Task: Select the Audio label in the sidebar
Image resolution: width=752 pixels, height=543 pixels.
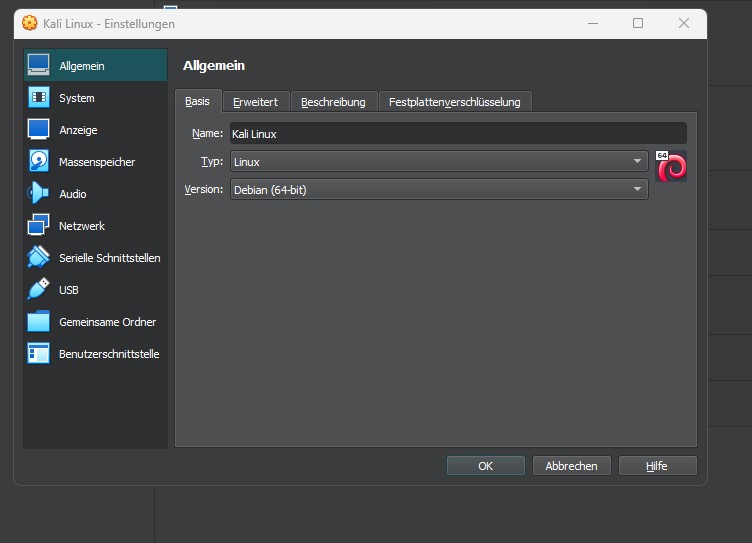Action: [73, 194]
